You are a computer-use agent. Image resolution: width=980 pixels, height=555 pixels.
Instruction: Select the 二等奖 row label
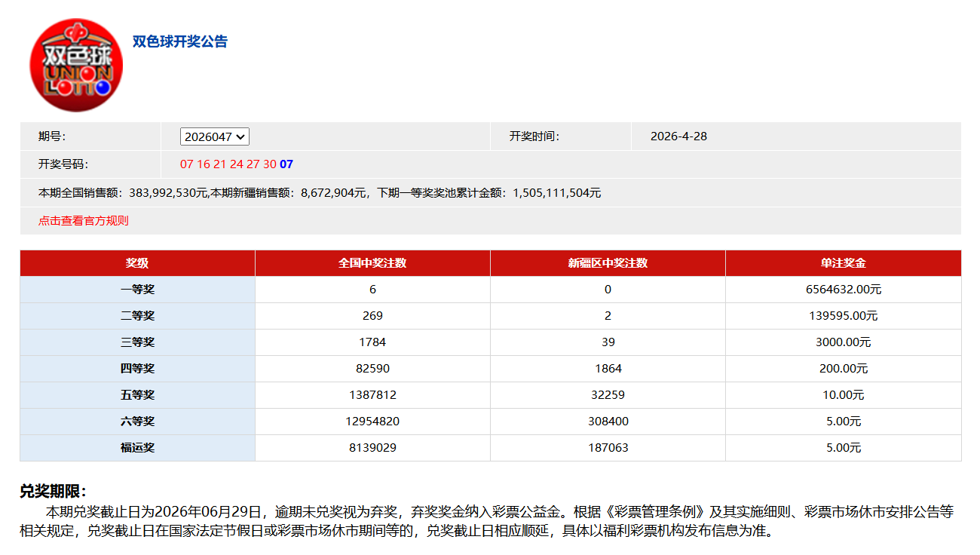pos(137,316)
